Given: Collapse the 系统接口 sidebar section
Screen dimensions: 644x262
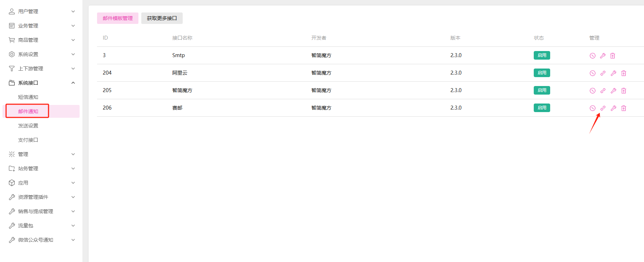Looking at the screenshot, I should [x=42, y=83].
